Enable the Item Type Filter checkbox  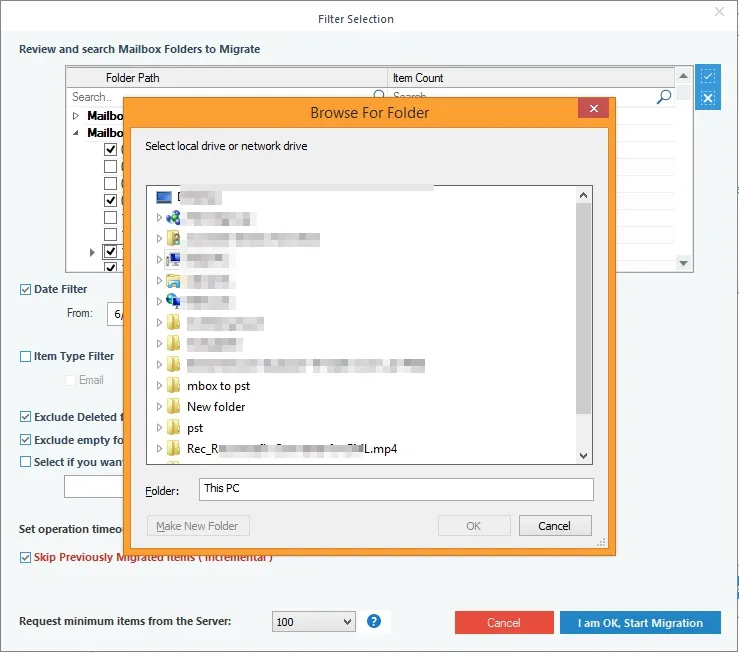pyautogui.click(x=25, y=356)
